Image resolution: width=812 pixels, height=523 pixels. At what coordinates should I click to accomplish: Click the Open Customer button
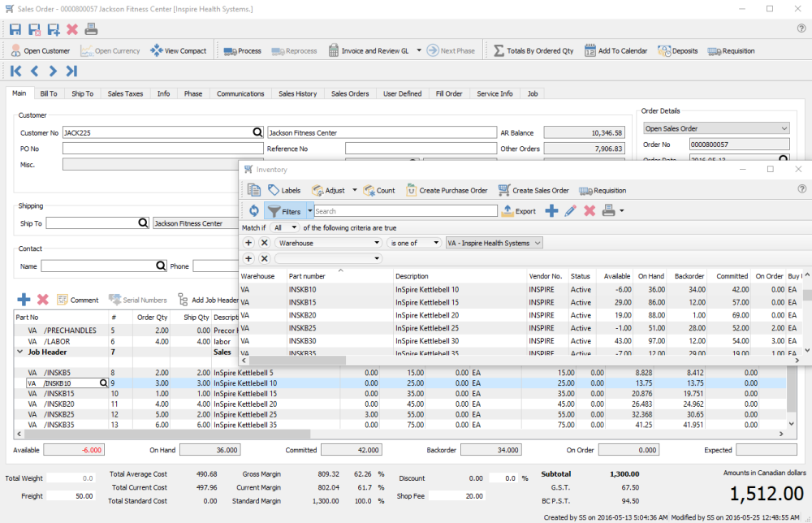click(x=41, y=50)
